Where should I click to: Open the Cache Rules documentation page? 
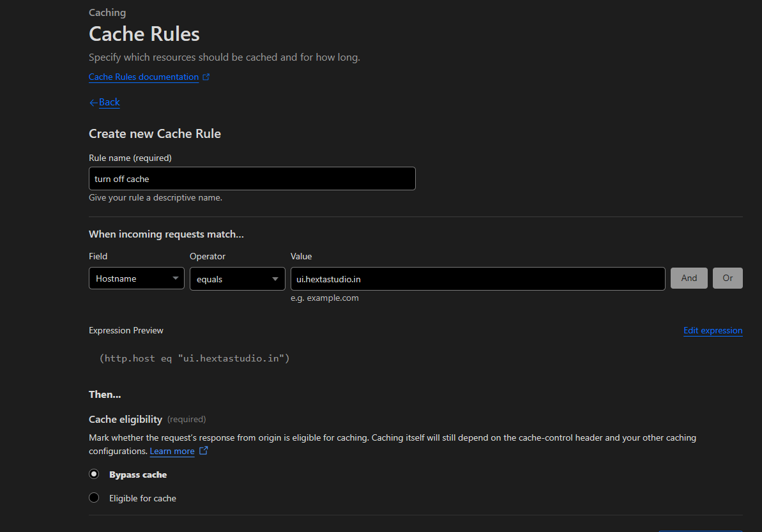(x=143, y=77)
